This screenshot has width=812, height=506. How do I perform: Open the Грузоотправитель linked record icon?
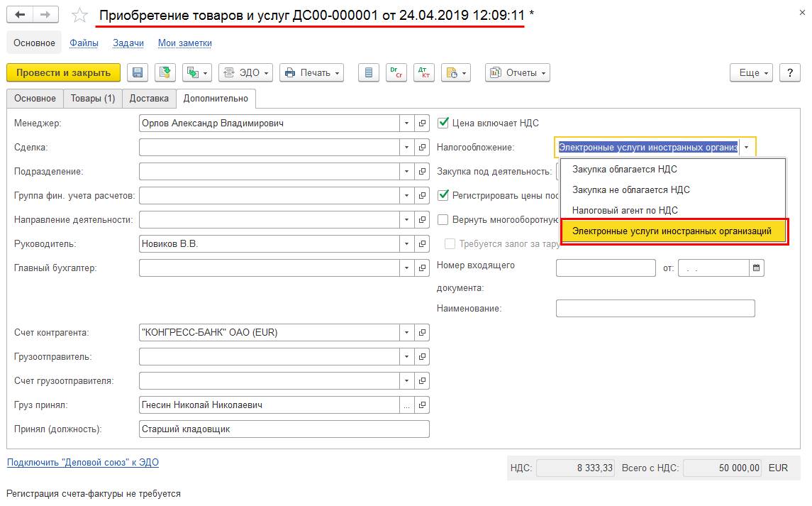click(422, 357)
